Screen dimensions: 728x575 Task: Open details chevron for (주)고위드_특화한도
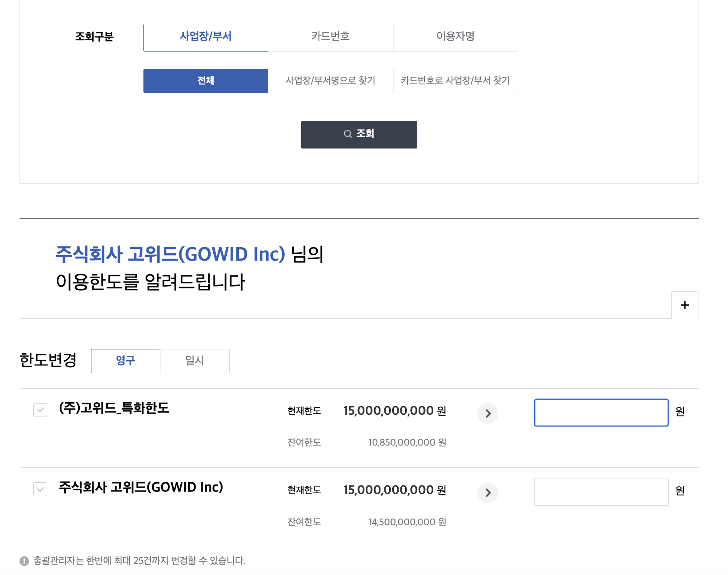[x=487, y=413]
